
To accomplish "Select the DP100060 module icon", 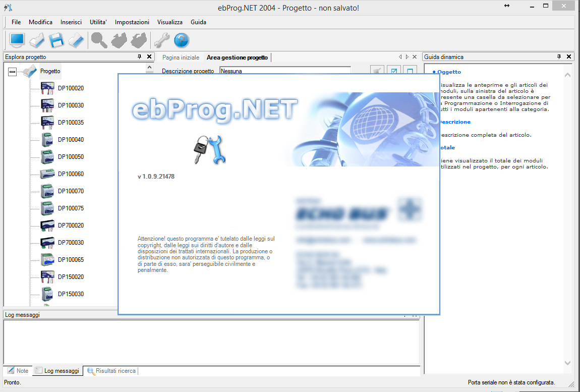I will tap(47, 174).
